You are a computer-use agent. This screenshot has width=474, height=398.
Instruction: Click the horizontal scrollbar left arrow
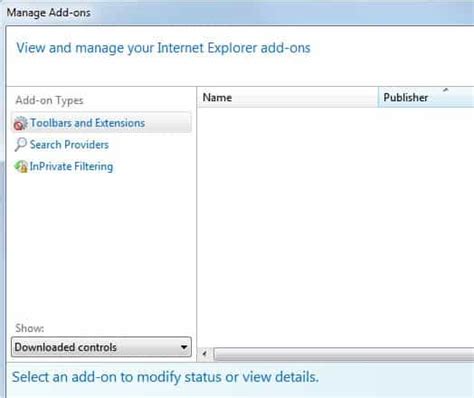tap(205, 354)
